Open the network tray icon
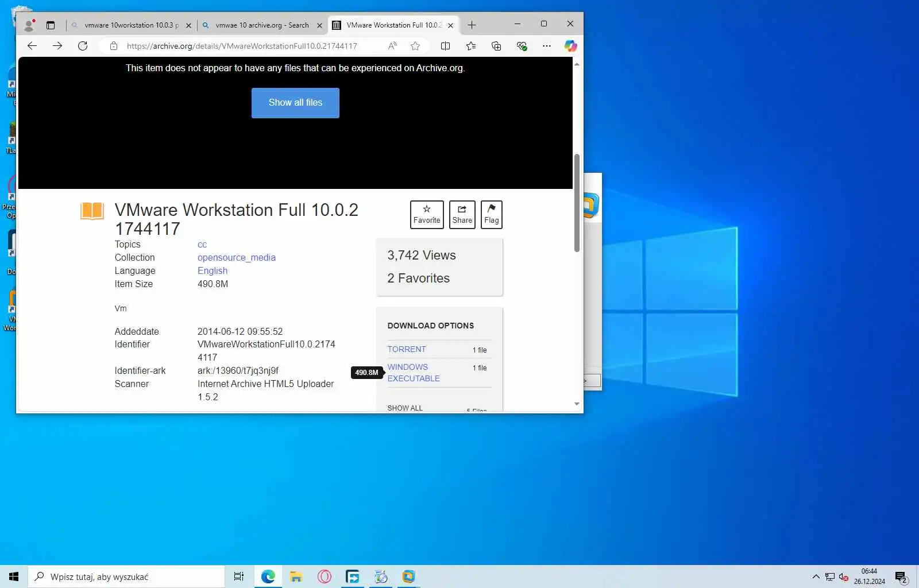This screenshot has width=919, height=588. click(x=830, y=577)
